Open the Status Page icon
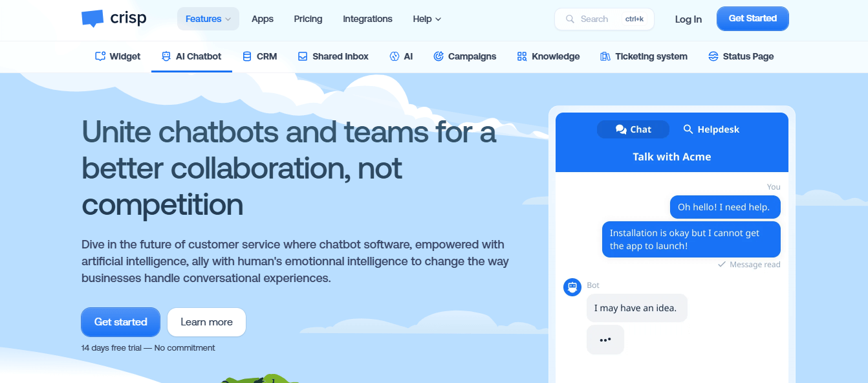Screen dimensions: 868x383 (x=713, y=56)
